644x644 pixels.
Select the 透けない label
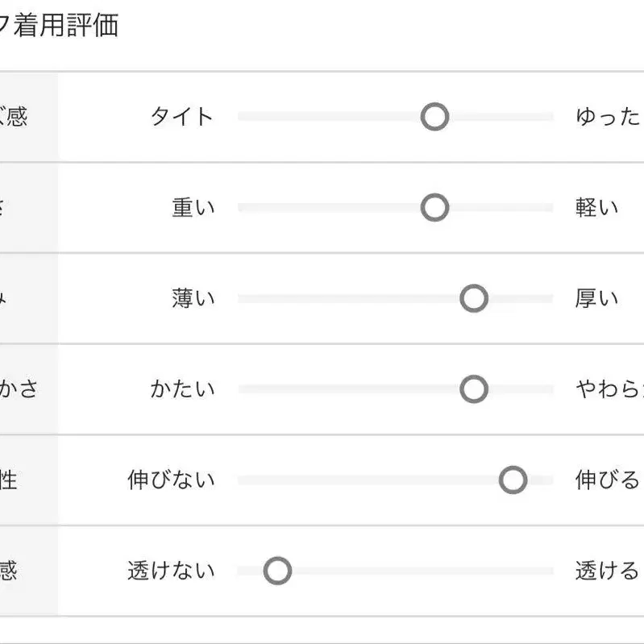click(171, 571)
